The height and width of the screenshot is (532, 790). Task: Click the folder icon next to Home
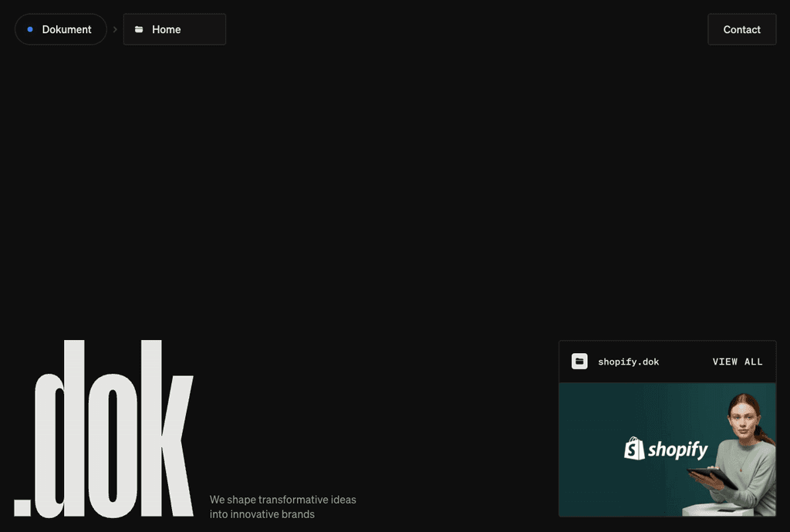tap(139, 29)
